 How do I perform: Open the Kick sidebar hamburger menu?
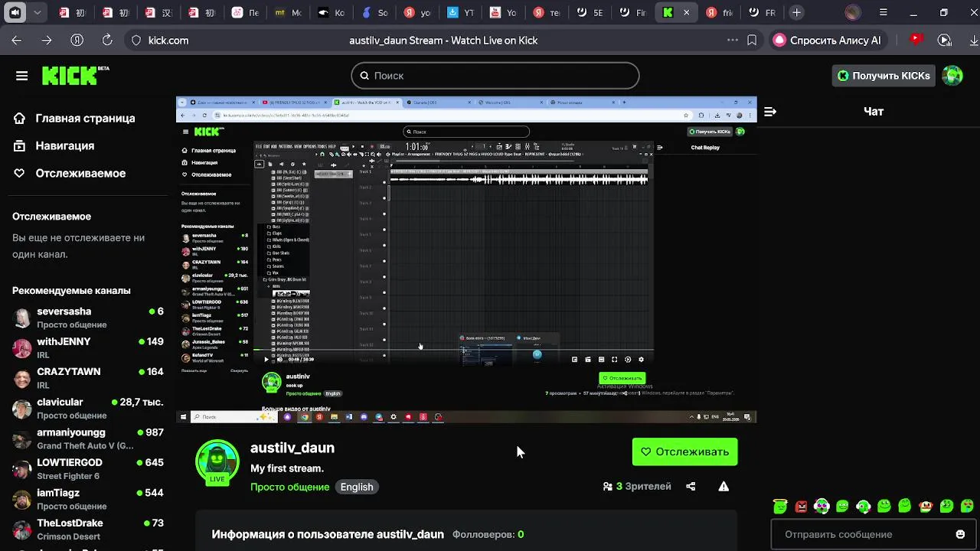pyautogui.click(x=21, y=76)
